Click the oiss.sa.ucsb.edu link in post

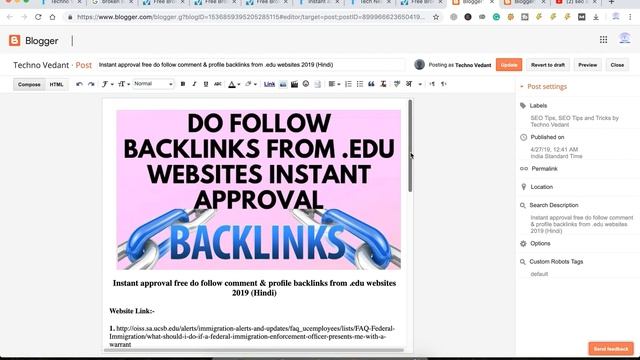(252, 336)
